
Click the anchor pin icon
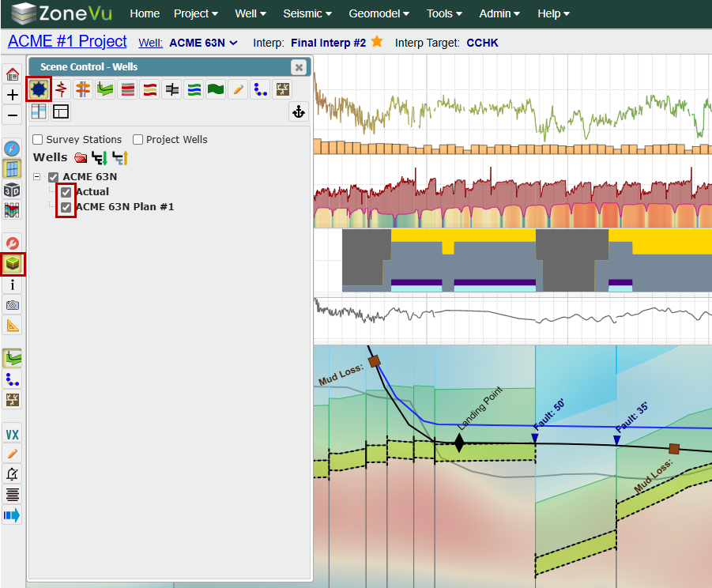tap(299, 111)
